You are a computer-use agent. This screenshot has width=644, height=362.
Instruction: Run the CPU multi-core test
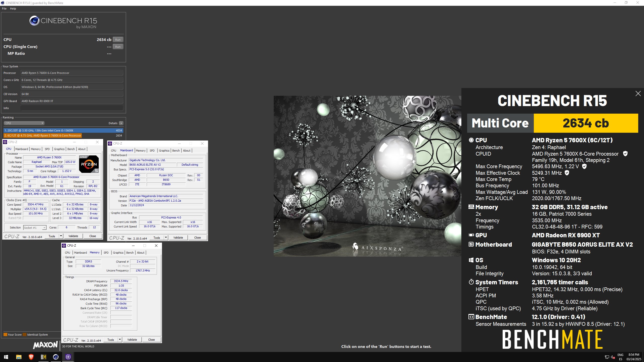118,40
